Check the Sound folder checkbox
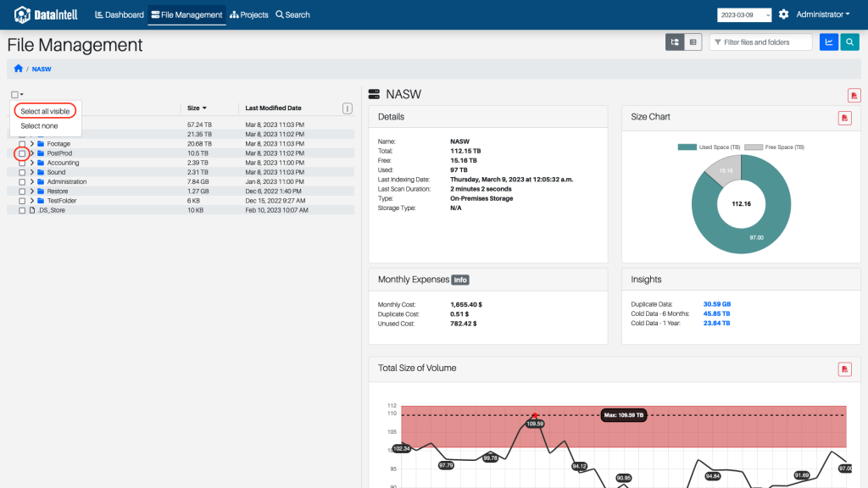868x488 pixels. tap(22, 172)
